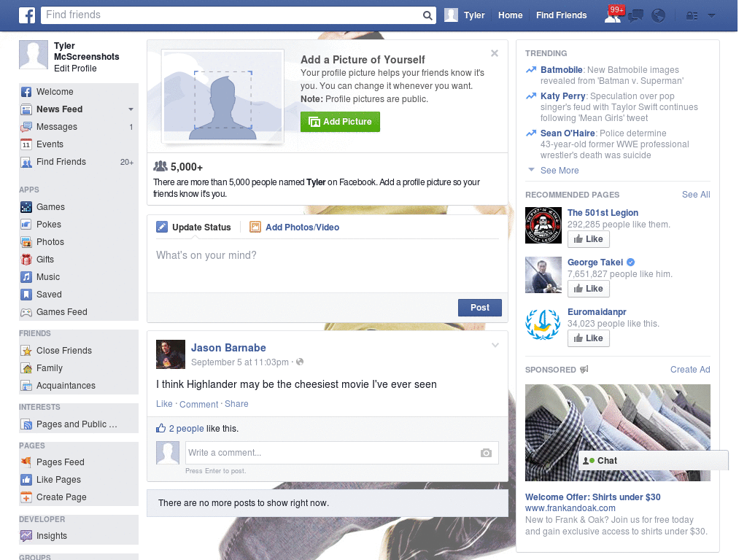747x560 pixels.
Task: Expand See More trending topics
Action: [560, 171]
